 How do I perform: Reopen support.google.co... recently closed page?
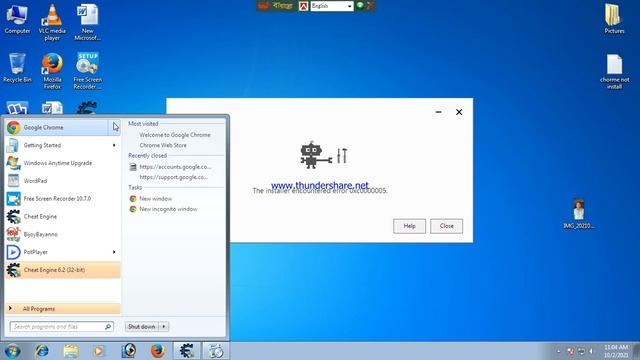(x=173, y=177)
